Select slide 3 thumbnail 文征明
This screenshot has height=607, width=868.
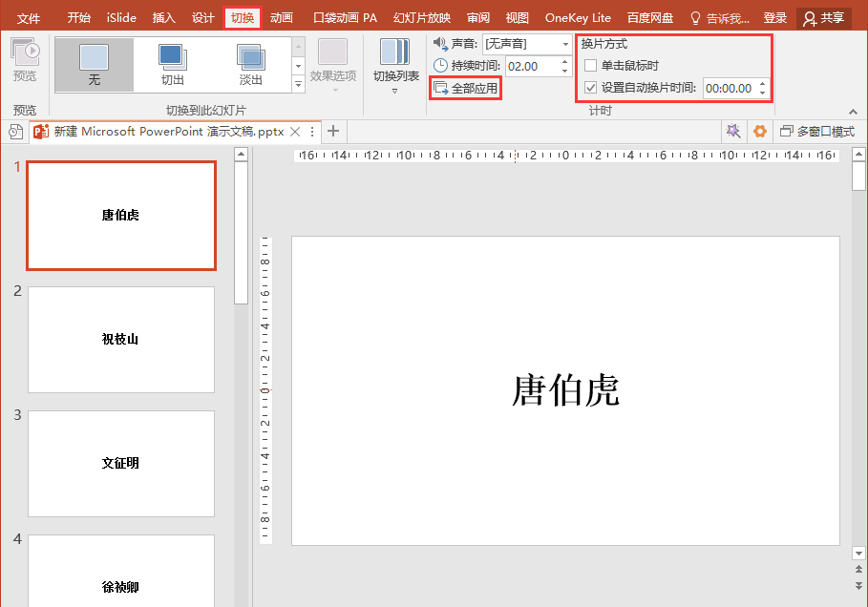click(121, 463)
